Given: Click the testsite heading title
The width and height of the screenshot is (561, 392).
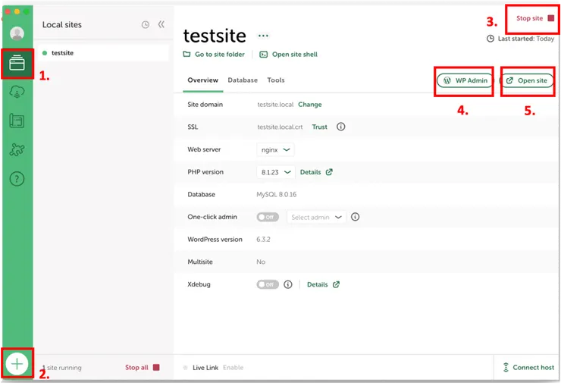Looking at the screenshot, I should coord(215,36).
